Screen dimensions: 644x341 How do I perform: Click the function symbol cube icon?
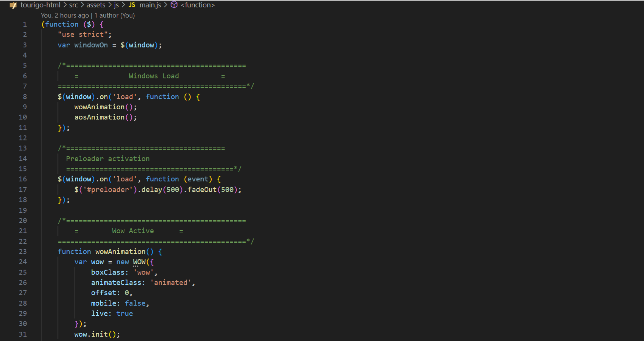pyautogui.click(x=174, y=5)
